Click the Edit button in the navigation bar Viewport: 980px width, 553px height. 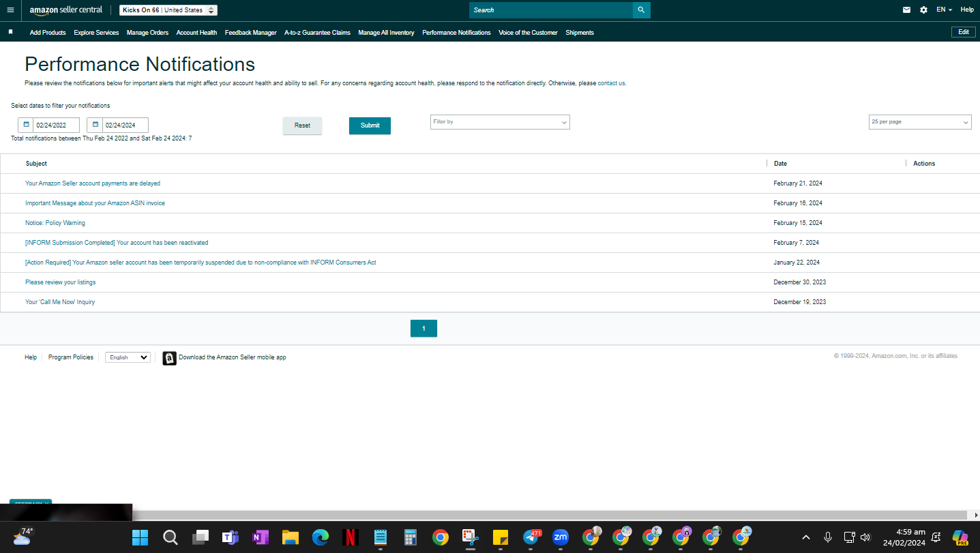pos(963,32)
